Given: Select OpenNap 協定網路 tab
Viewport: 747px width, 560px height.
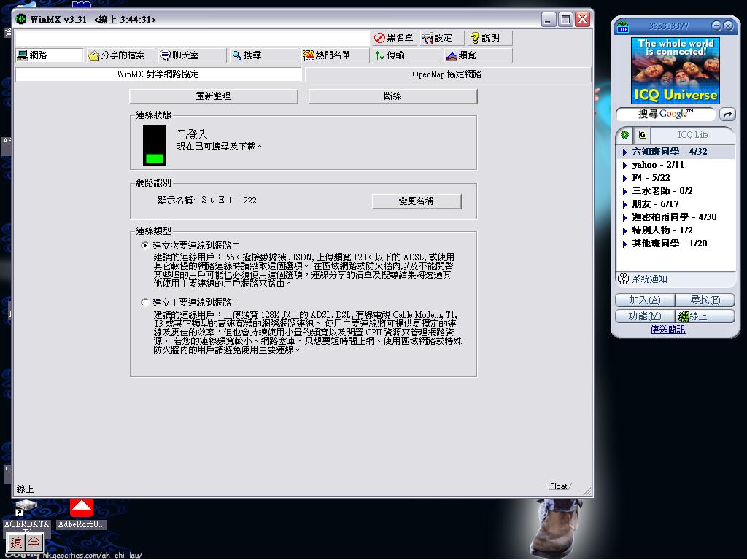Looking at the screenshot, I should click(x=447, y=74).
